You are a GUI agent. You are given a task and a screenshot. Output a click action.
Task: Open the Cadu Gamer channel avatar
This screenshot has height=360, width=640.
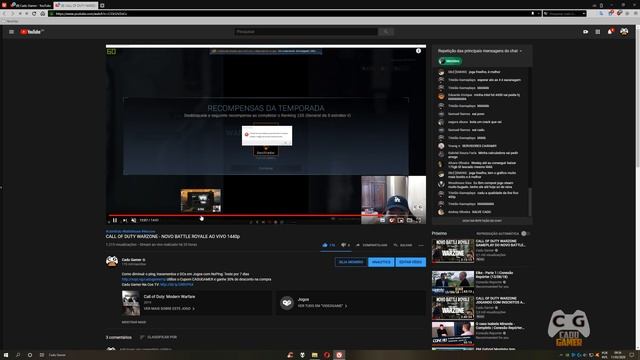112,262
